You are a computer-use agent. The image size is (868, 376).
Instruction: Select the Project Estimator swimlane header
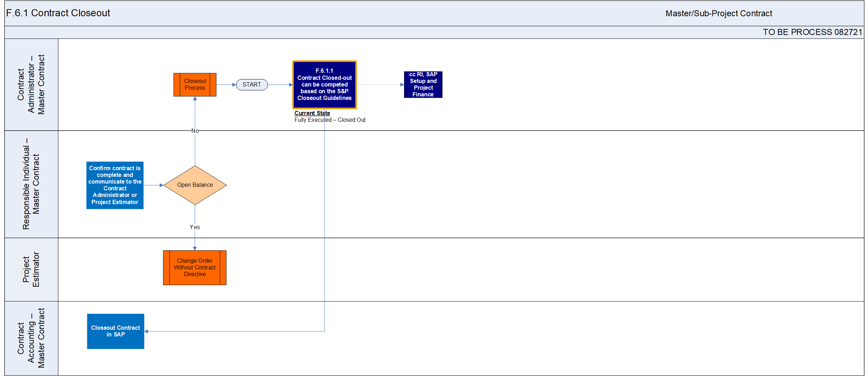tap(31, 269)
